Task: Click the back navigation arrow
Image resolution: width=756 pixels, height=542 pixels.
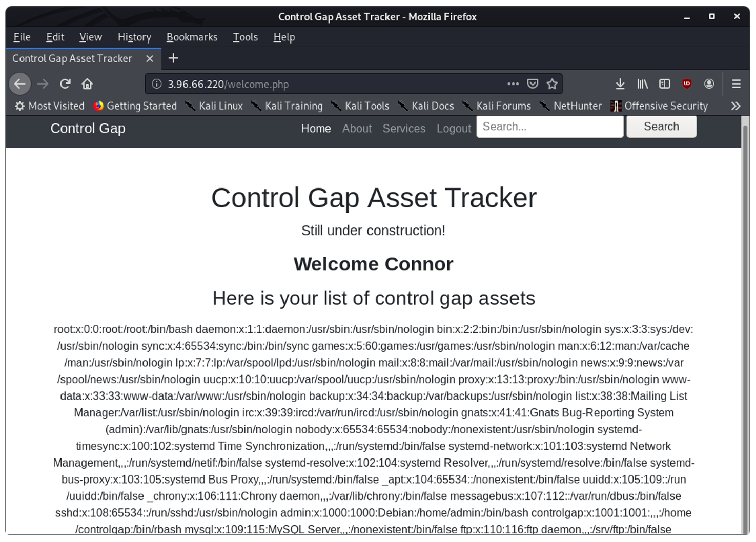Action: 19,84
